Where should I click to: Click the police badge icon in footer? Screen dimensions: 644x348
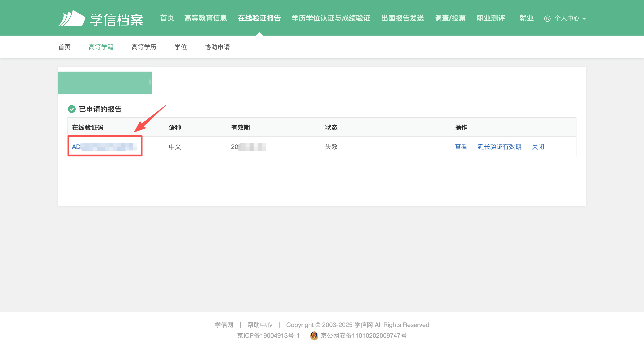pos(314,335)
